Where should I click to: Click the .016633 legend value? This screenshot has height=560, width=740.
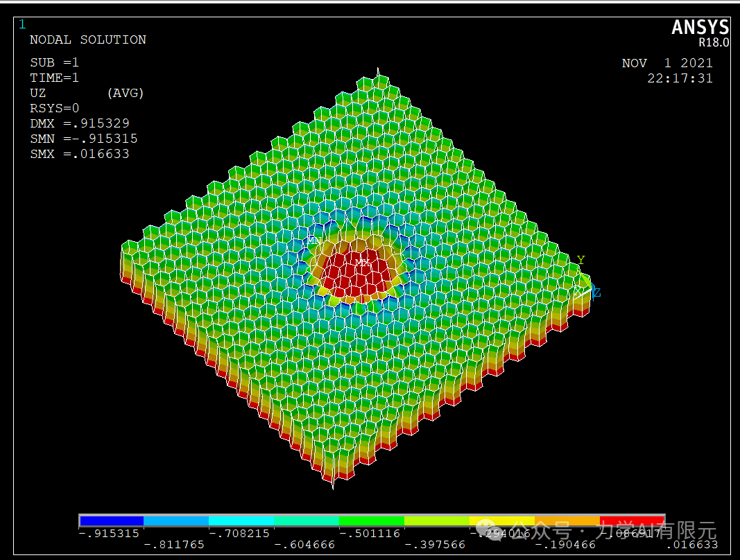(x=692, y=545)
